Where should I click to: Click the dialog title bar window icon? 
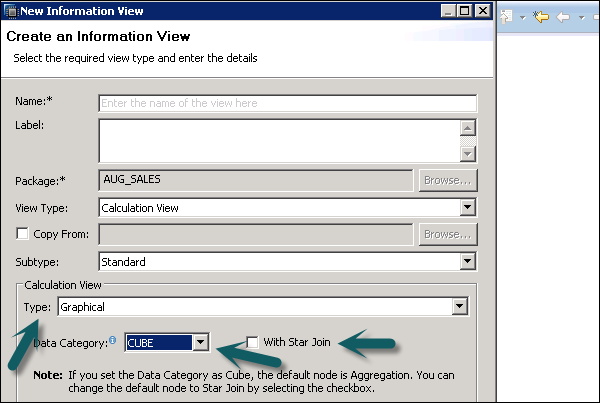click(10, 11)
